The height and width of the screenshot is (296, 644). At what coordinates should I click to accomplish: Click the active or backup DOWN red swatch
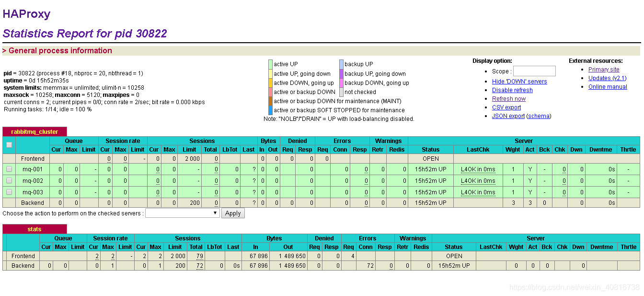click(270, 92)
